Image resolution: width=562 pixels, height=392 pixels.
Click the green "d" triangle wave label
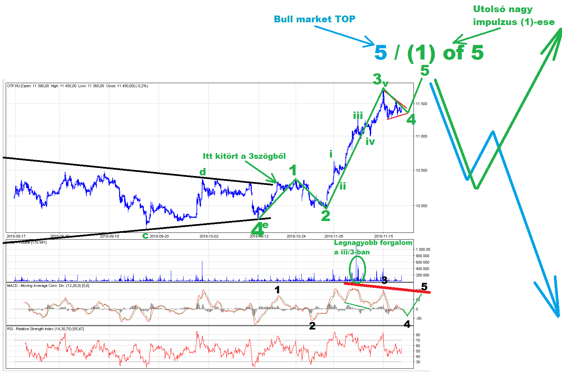(x=202, y=172)
